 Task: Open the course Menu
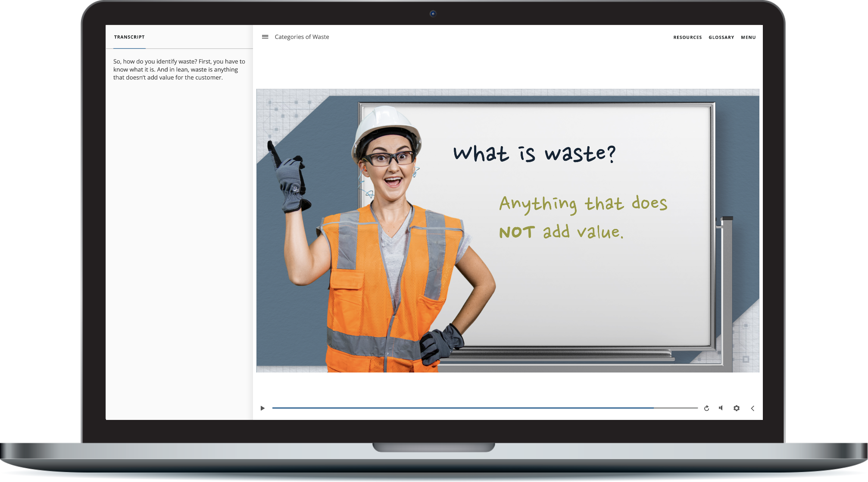(x=748, y=38)
